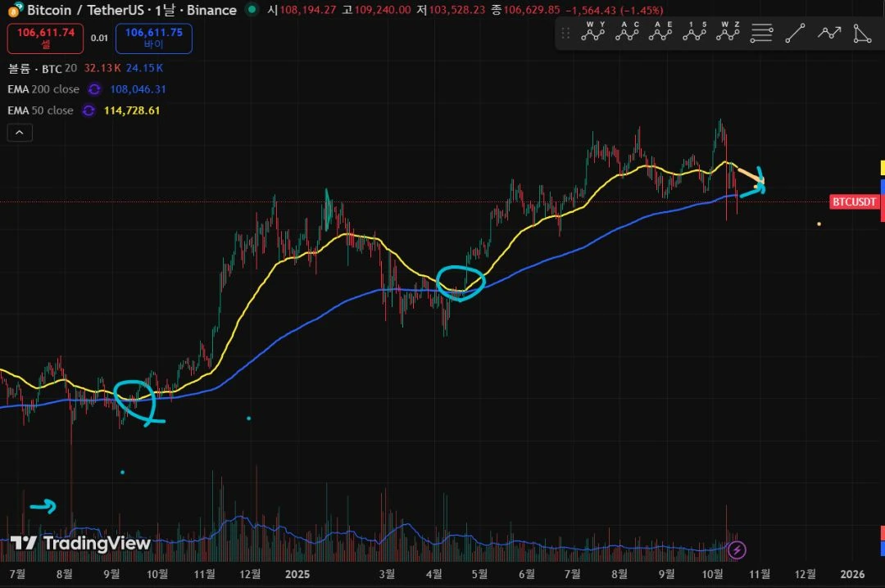Select the EMA 50 close legend label

click(x=41, y=111)
